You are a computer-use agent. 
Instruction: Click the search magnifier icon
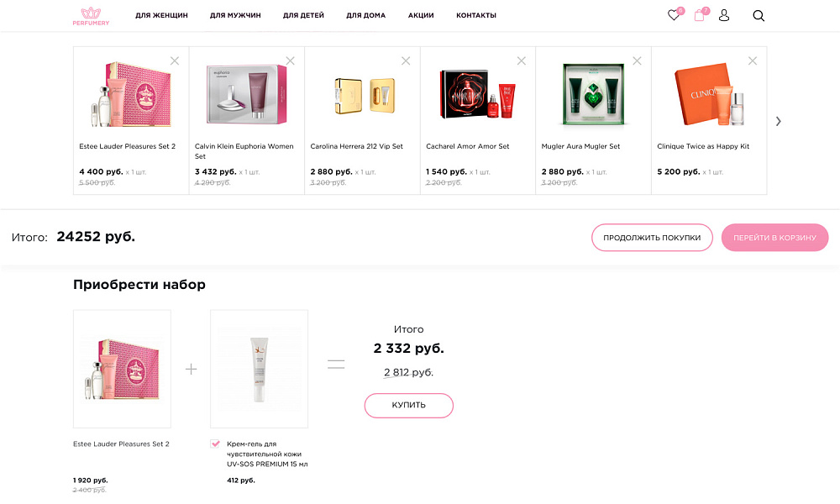(x=759, y=15)
